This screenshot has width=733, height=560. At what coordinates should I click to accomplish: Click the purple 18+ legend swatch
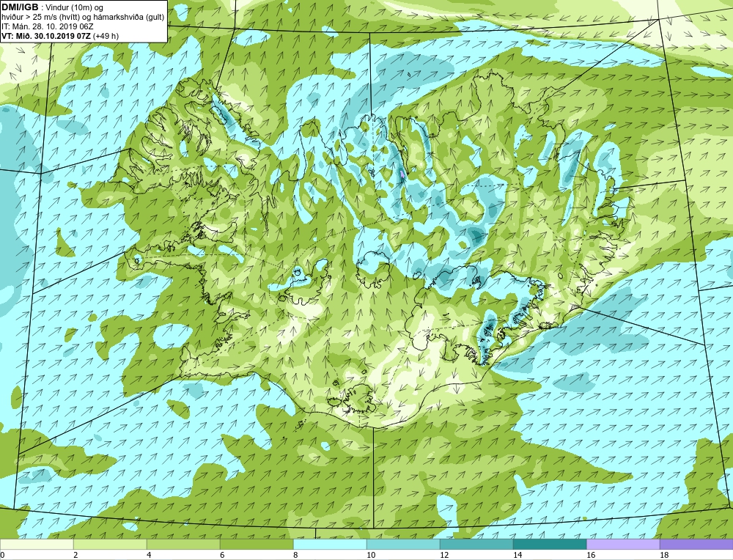(x=696, y=544)
